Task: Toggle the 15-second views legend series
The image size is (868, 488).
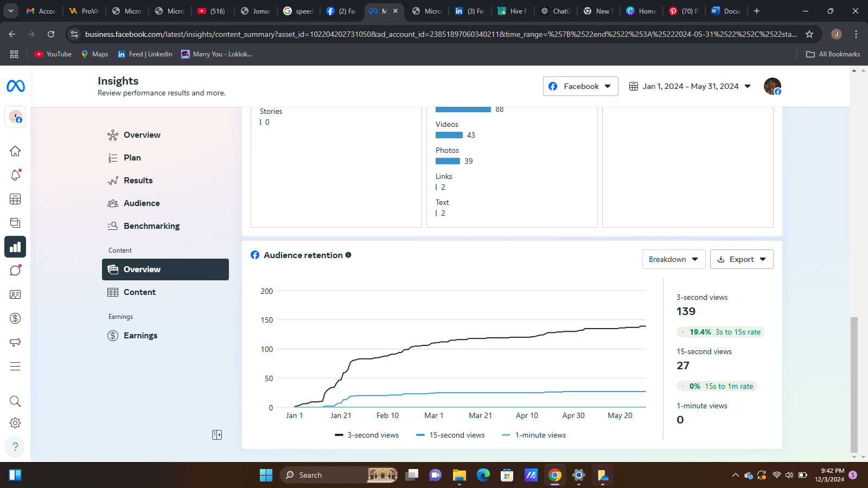Action: (450, 435)
